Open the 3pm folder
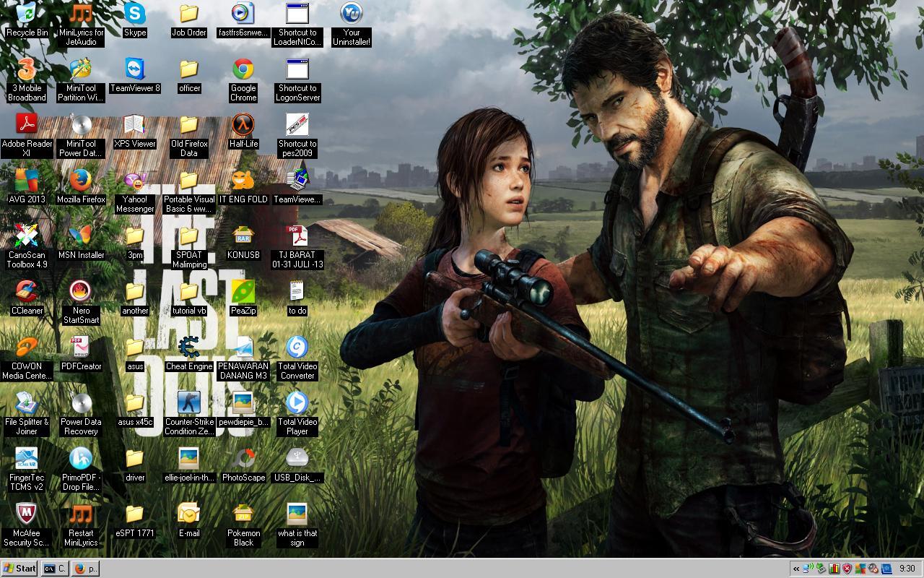This screenshot has width=924, height=578. (x=135, y=236)
